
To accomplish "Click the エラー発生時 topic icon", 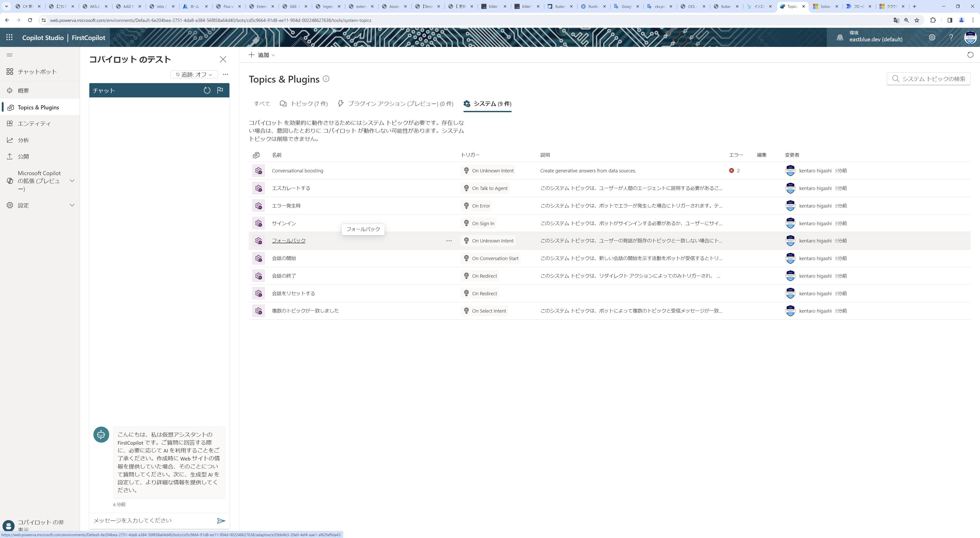I will 259,206.
